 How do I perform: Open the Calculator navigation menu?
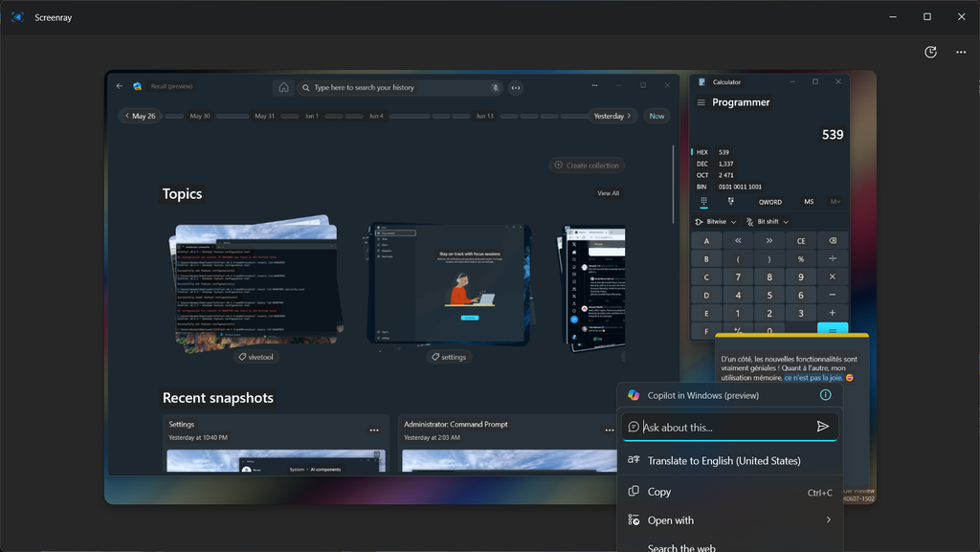tap(702, 102)
